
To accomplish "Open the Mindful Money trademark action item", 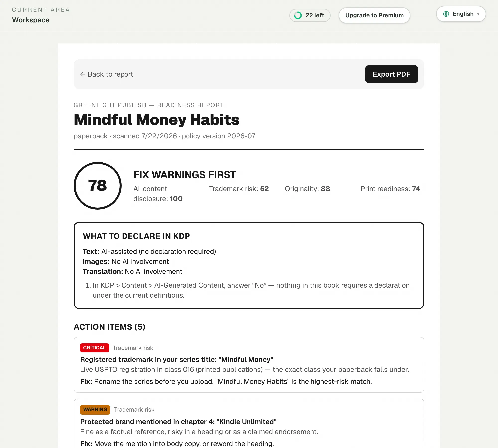I will click(x=249, y=365).
